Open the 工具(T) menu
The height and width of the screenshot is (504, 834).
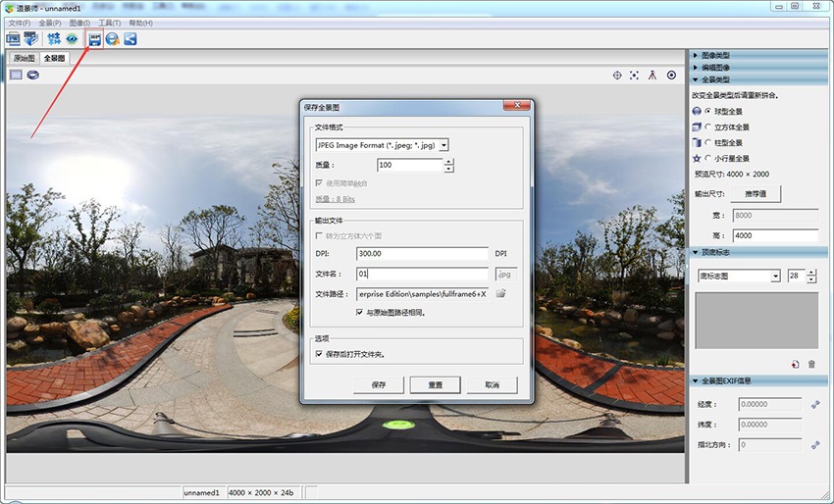point(110,22)
